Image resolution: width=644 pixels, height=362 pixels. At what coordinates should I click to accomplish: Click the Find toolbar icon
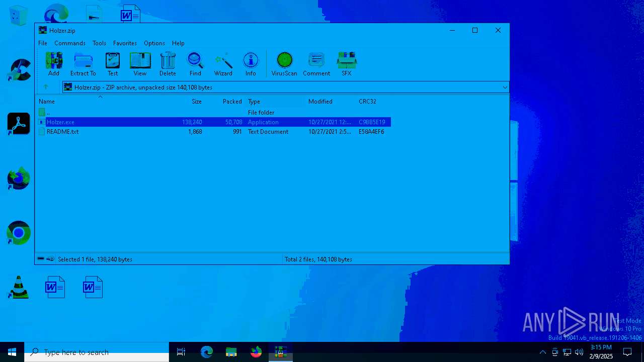pos(195,61)
